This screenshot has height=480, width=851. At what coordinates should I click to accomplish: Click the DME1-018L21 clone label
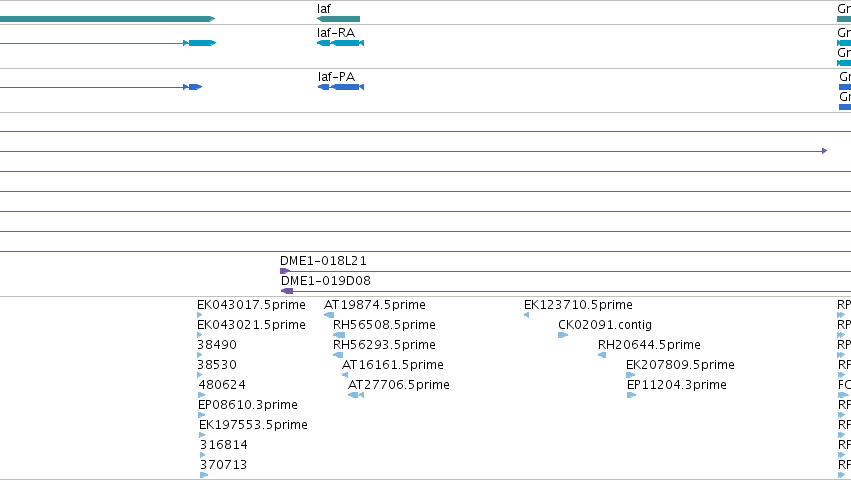pos(323,261)
